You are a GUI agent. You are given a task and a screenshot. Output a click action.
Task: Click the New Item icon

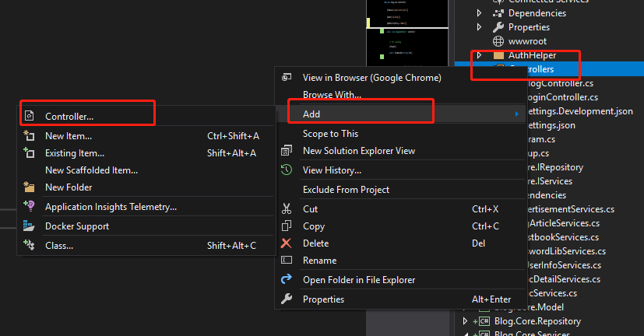point(30,136)
